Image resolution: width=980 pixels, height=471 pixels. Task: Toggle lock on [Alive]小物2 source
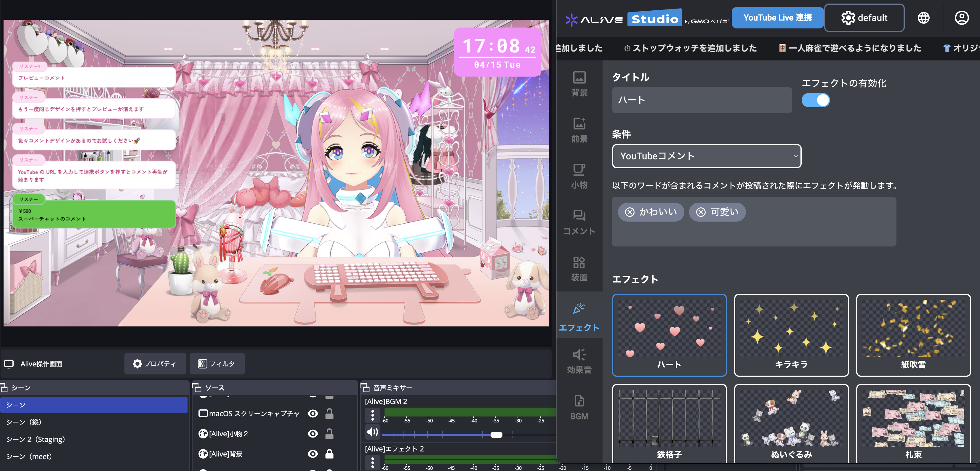(329, 434)
